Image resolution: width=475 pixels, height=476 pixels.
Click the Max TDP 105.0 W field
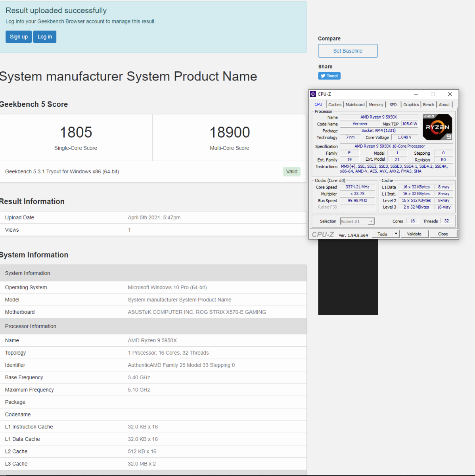coord(410,124)
